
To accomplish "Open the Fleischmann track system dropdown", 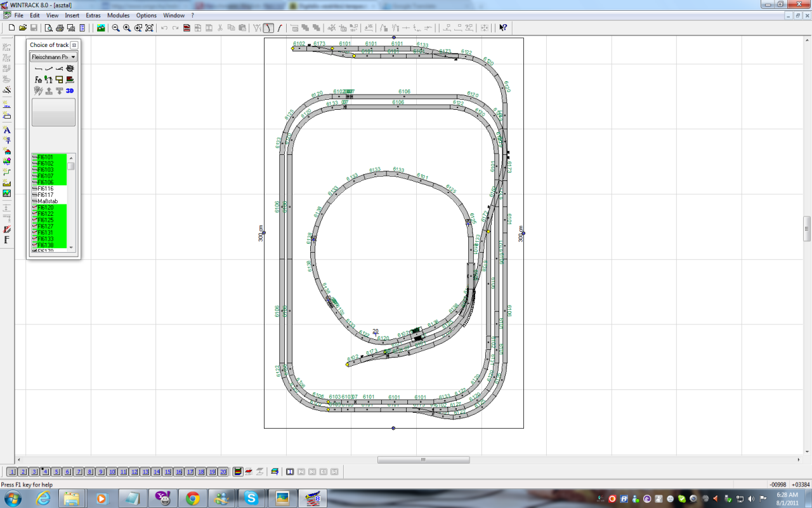I will pyautogui.click(x=53, y=57).
